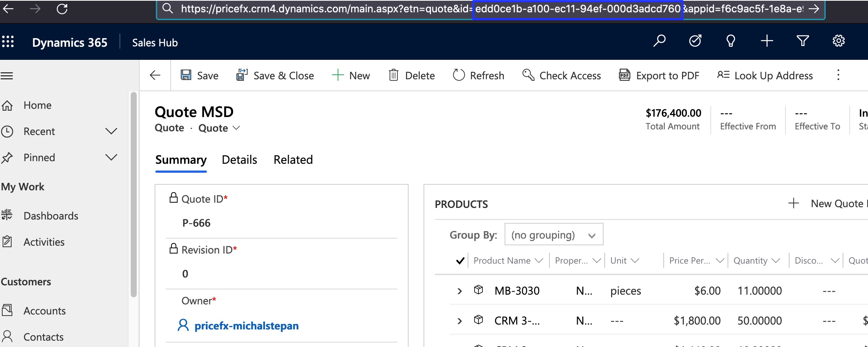Click the 11.00000 quantity cell
The height and width of the screenshot is (347, 868).
point(760,291)
